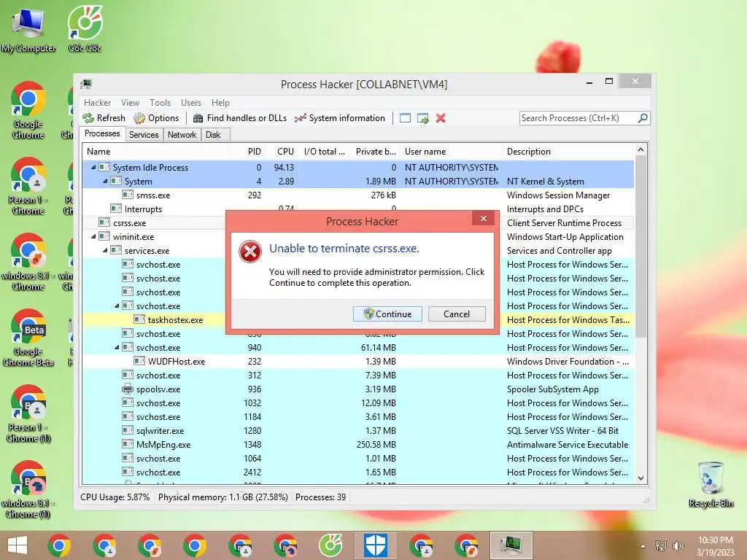Collapse the services.exe tree node
This screenshot has width=747, height=560.
[x=105, y=250]
